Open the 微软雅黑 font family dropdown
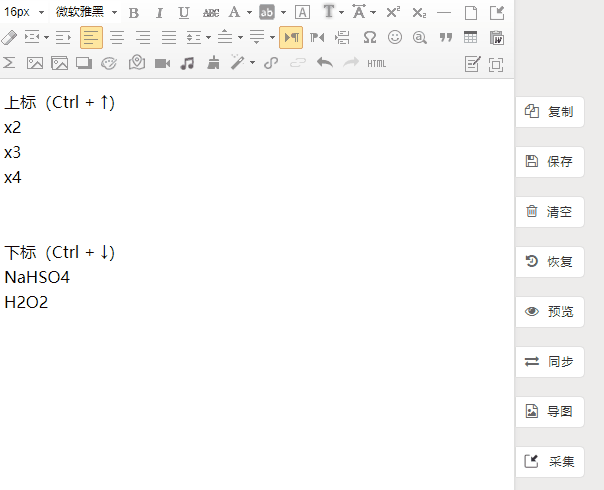The height and width of the screenshot is (490, 604). coord(86,13)
